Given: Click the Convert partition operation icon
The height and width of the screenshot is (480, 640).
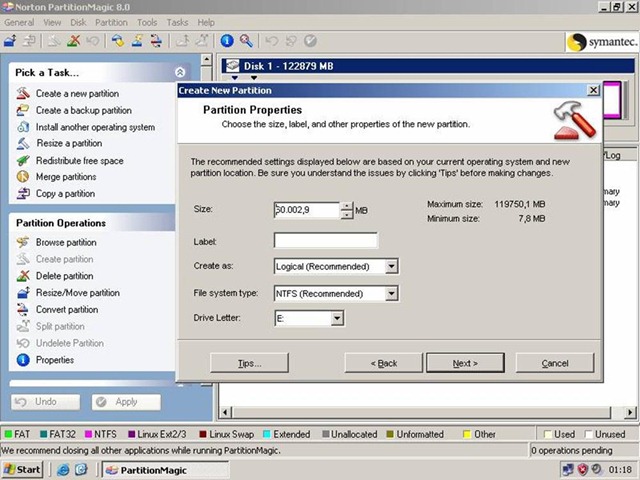Looking at the screenshot, I should click(23, 309).
